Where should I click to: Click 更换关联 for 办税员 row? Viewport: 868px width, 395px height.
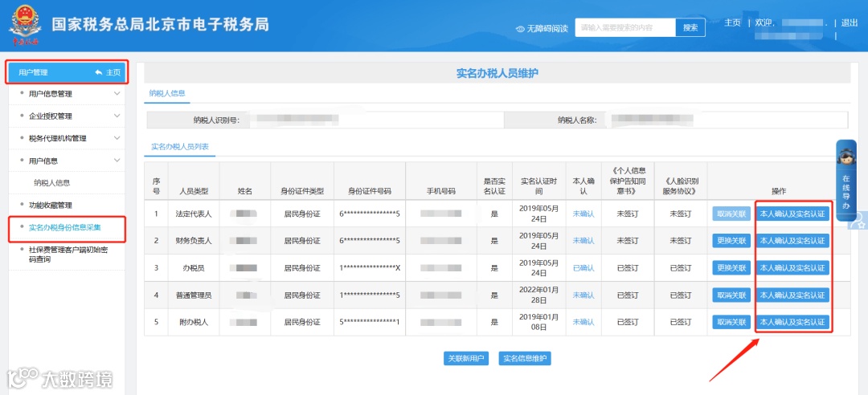pyautogui.click(x=731, y=268)
